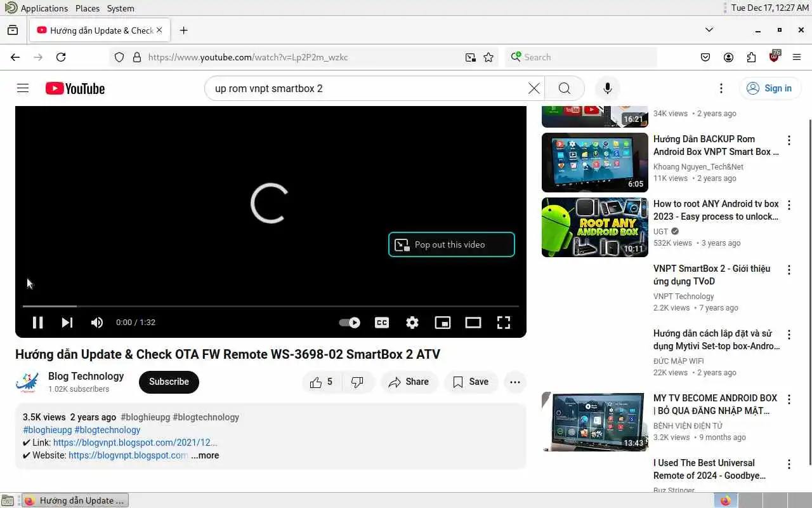
Task: Open the blogvnpt.blogspot.com/2021/12 link
Action: 135,443
